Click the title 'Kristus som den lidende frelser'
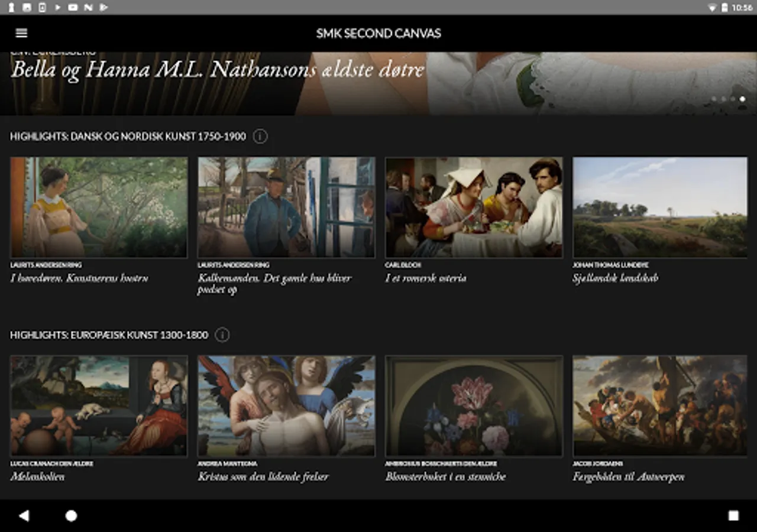 click(263, 476)
